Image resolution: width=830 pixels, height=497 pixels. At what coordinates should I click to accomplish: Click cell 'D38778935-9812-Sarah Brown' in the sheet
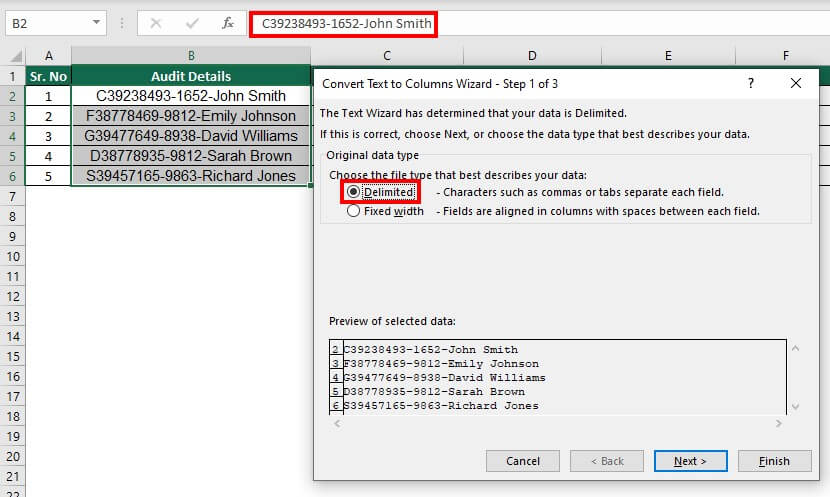[x=191, y=156]
